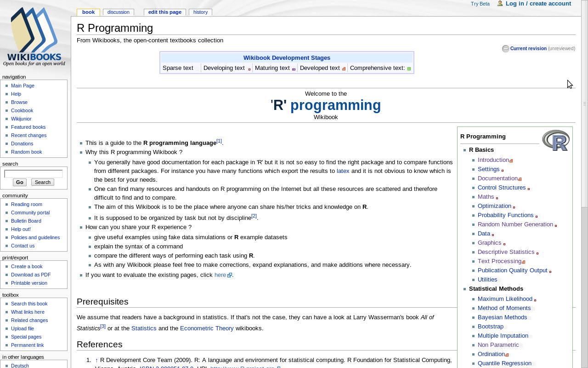Click the R logo image
The height and width of the screenshot is (368, 588).
(x=555, y=140)
